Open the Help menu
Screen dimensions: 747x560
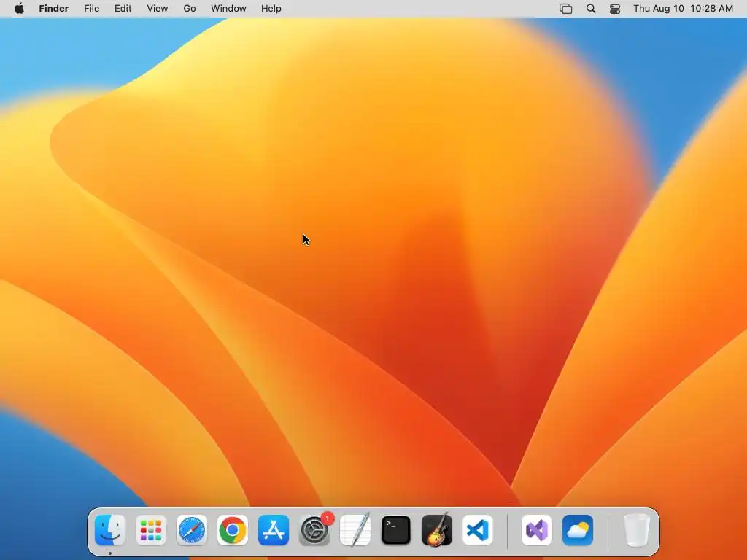[271, 9]
